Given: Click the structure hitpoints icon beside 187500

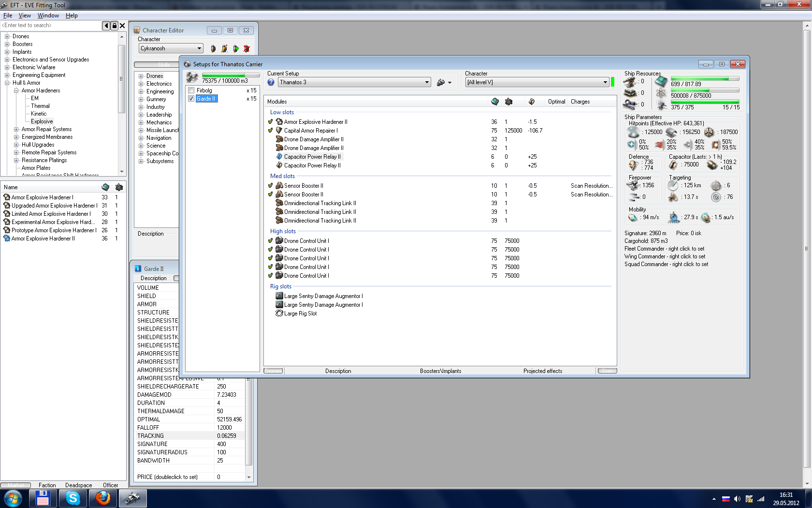Looking at the screenshot, I should coord(709,132).
